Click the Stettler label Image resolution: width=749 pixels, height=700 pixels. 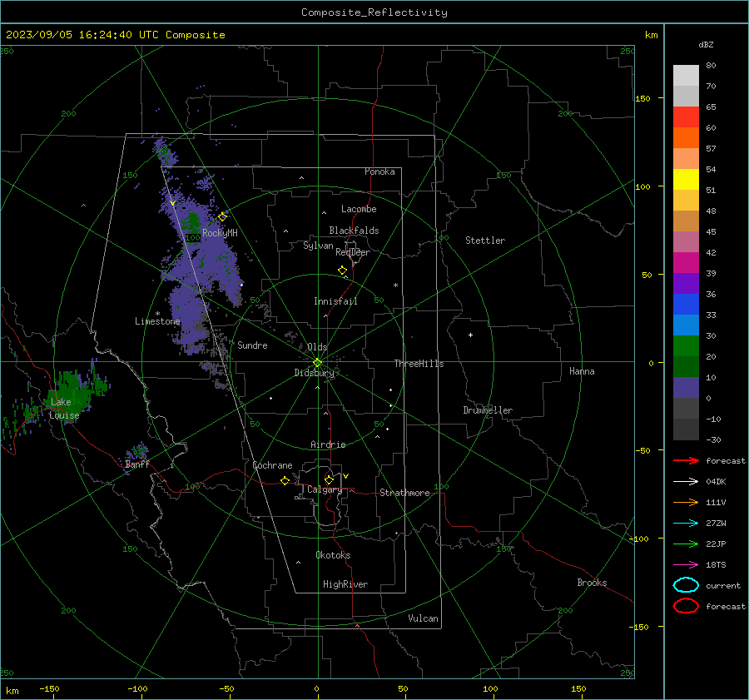coord(485,241)
